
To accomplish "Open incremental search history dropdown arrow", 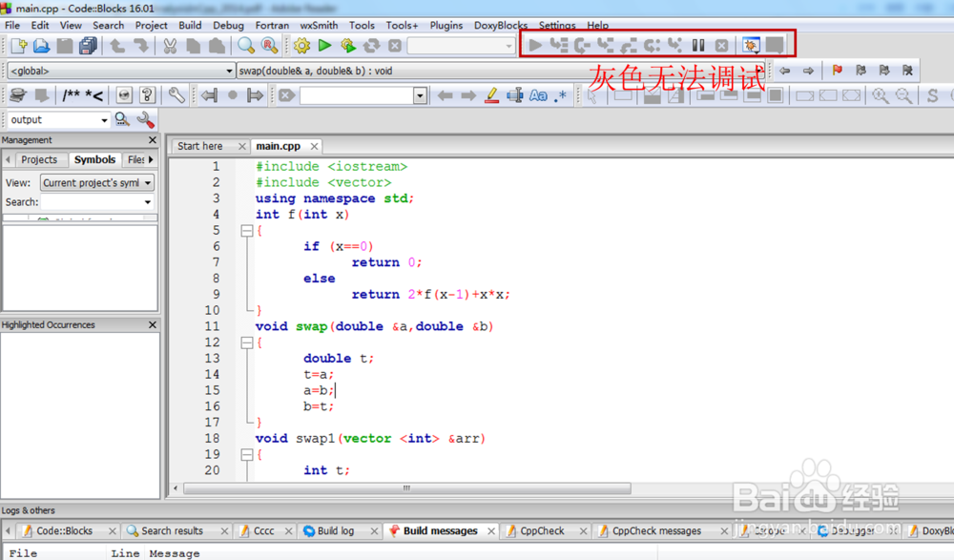I will (420, 95).
